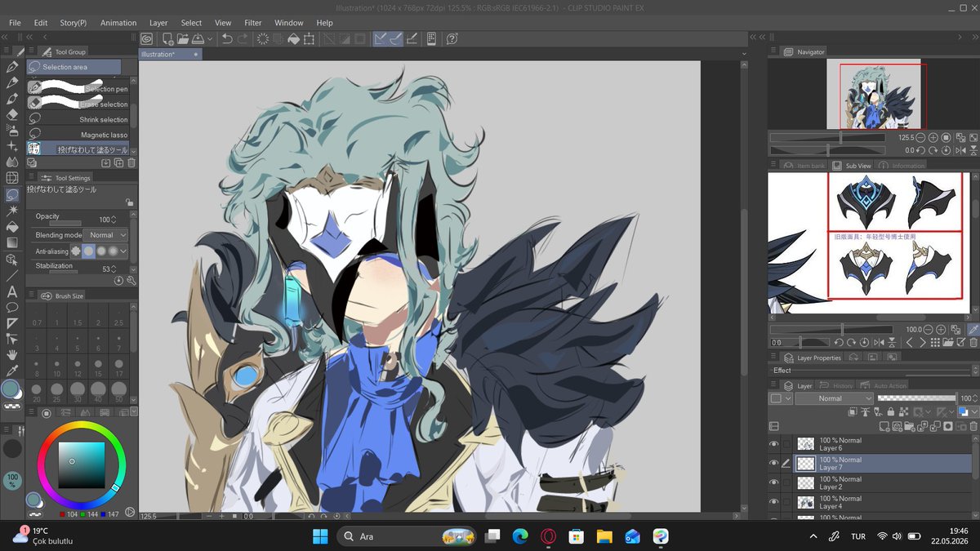Toggle Snap to Grid in the command bar
Viewport: 980px width, 551px height.
coord(412,38)
